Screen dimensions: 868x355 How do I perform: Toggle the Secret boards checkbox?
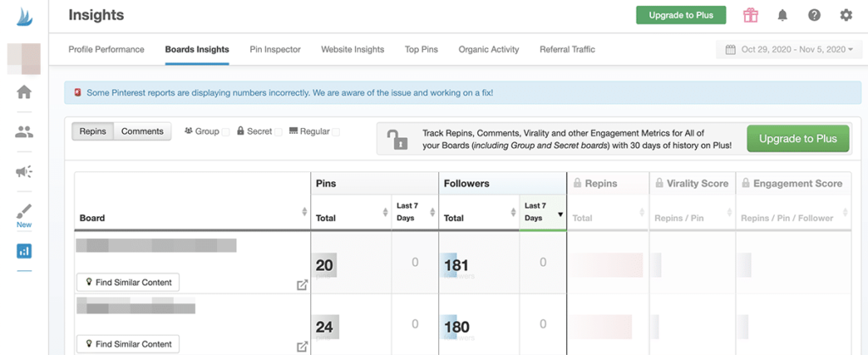pyautogui.click(x=278, y=132)
